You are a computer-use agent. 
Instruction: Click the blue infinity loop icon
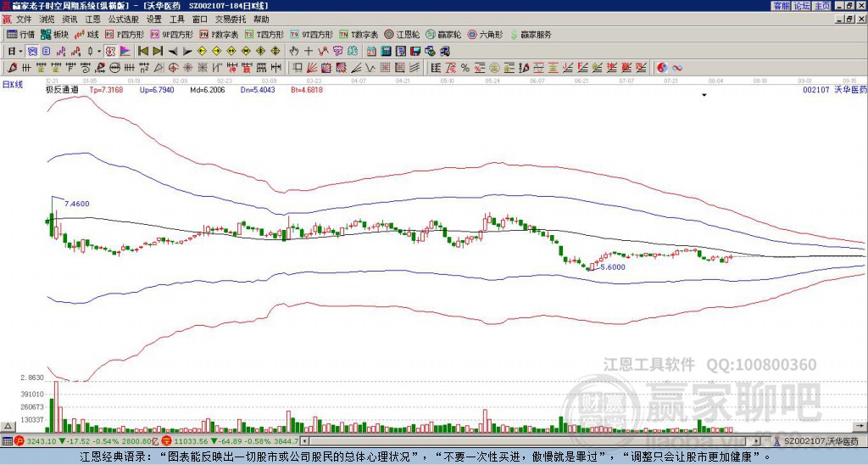[677, 68]
